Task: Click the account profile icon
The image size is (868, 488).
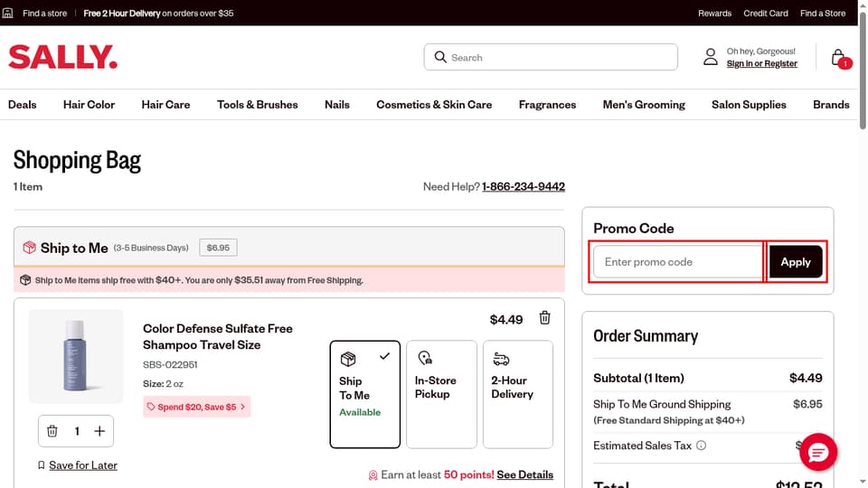Action: (711, 57)
